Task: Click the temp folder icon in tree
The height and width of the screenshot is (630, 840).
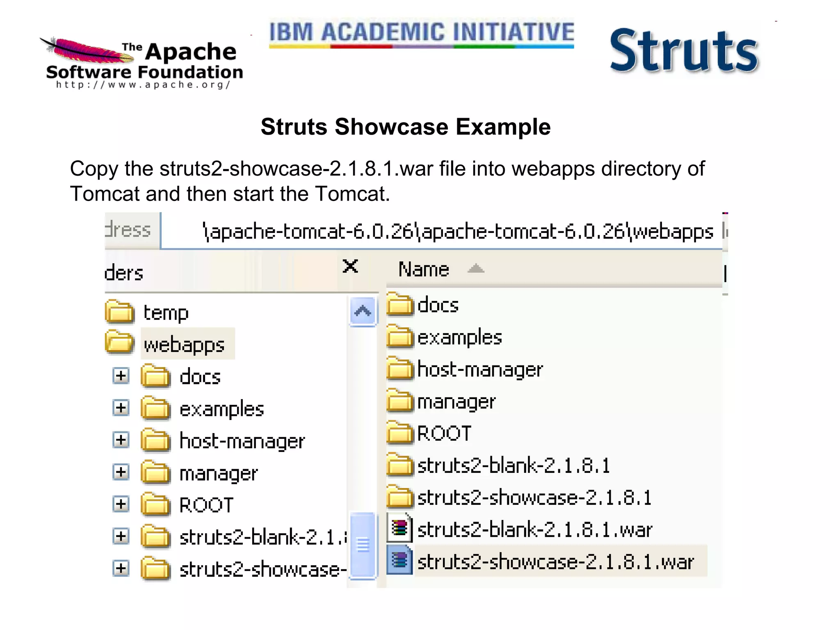Action: point(119,311)
